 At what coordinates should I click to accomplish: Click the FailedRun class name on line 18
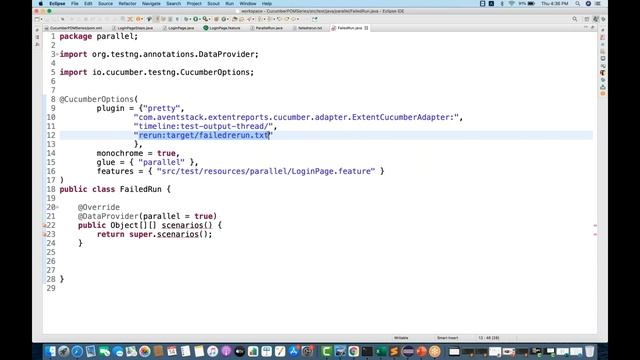[140, 189]
